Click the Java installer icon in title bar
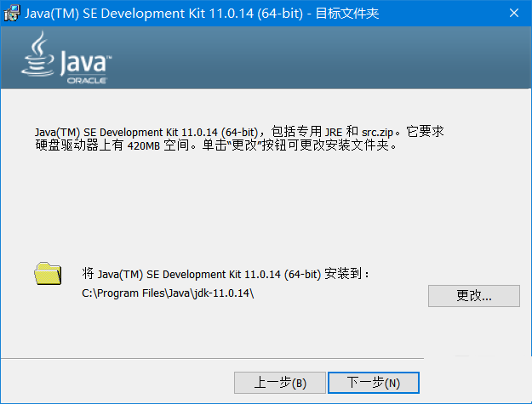Viewport: 532px width, 404px height. click(x=11, y=13)
